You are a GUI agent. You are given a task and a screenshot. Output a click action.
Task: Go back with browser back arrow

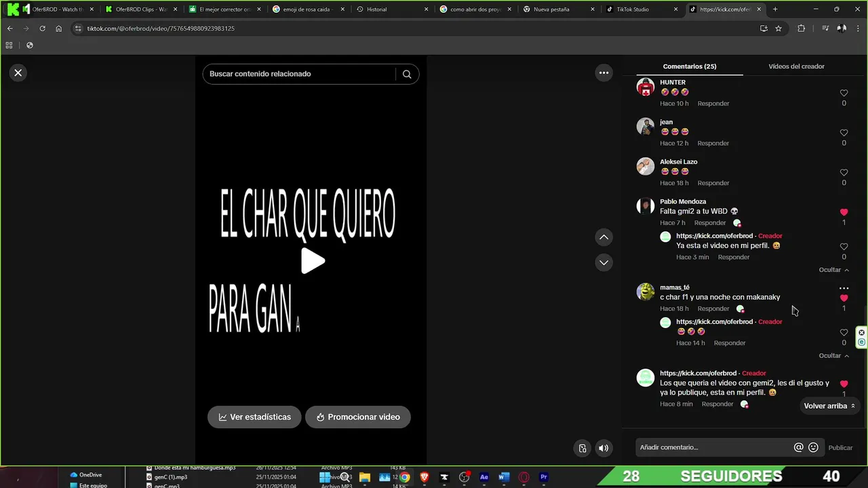9,28
